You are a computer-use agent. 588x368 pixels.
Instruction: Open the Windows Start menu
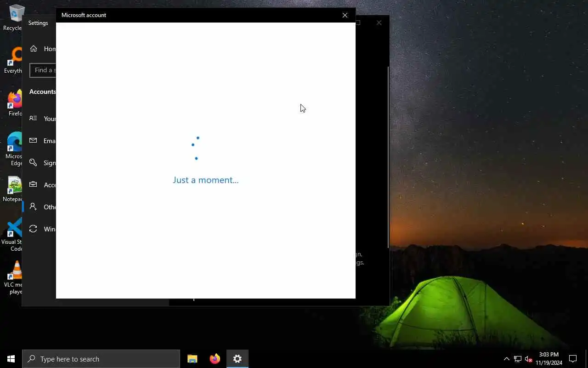(11, 359)
